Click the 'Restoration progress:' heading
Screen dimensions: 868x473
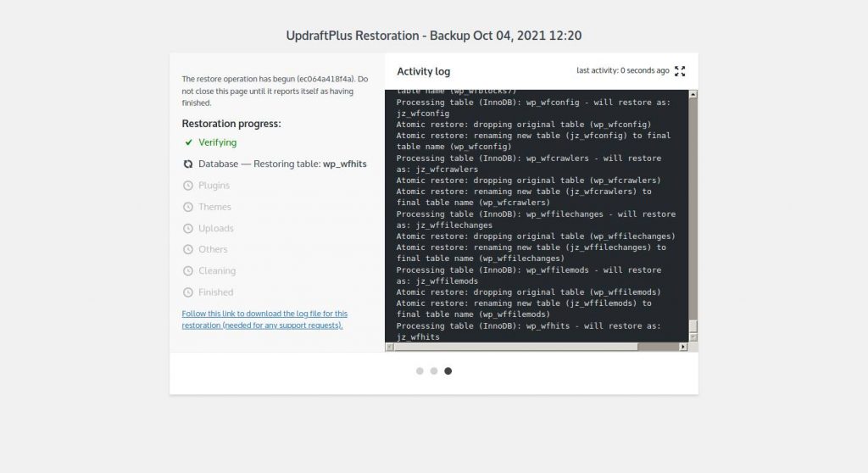tap(231, 124)
